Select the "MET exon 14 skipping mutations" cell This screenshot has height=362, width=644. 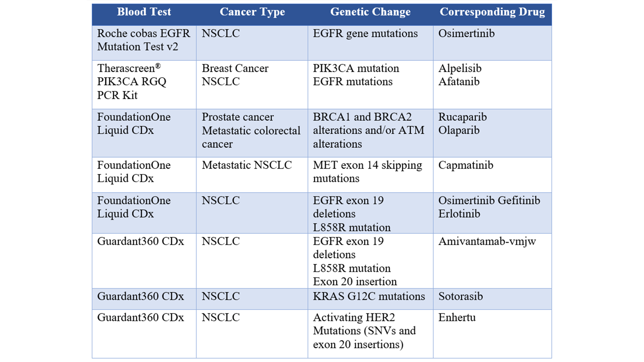click(368, 172)
